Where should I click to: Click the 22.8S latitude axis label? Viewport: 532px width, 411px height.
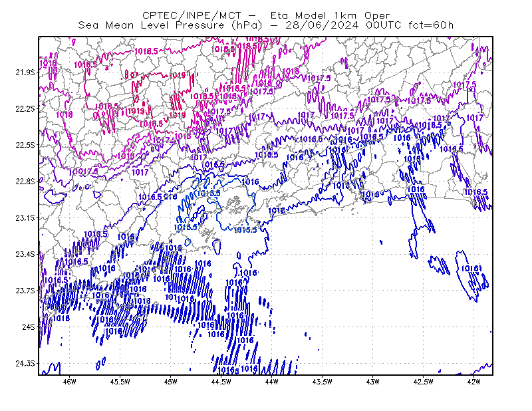[25, 182]
